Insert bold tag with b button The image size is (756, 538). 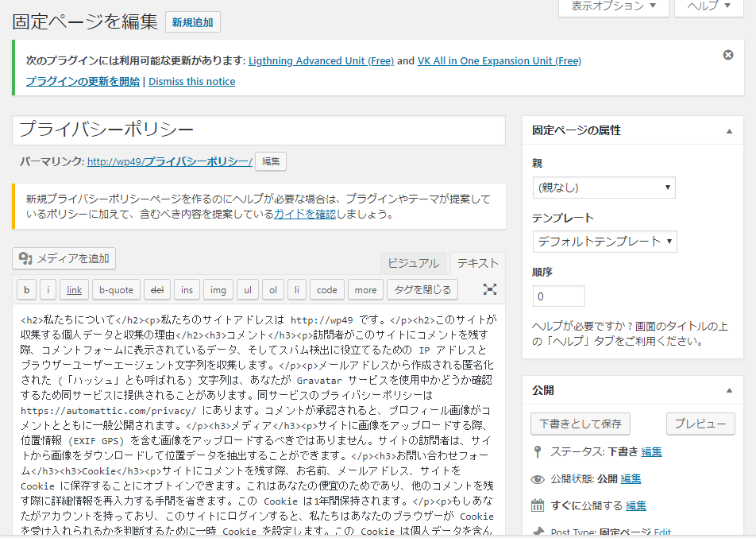tap(26, 290)
